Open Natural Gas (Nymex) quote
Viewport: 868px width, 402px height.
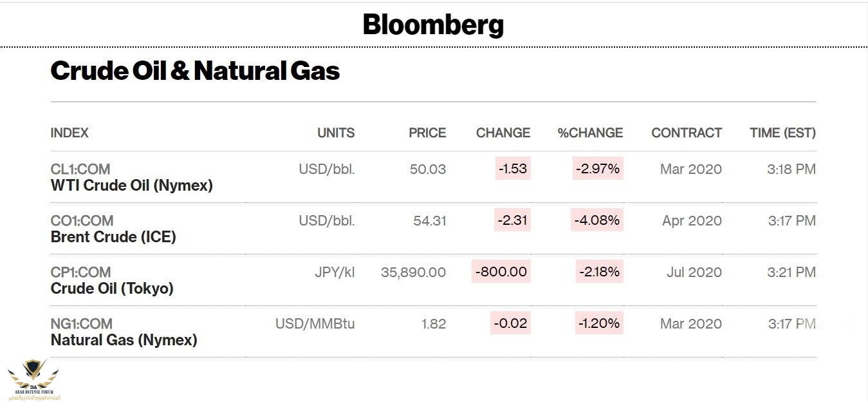tap(124, 340)
